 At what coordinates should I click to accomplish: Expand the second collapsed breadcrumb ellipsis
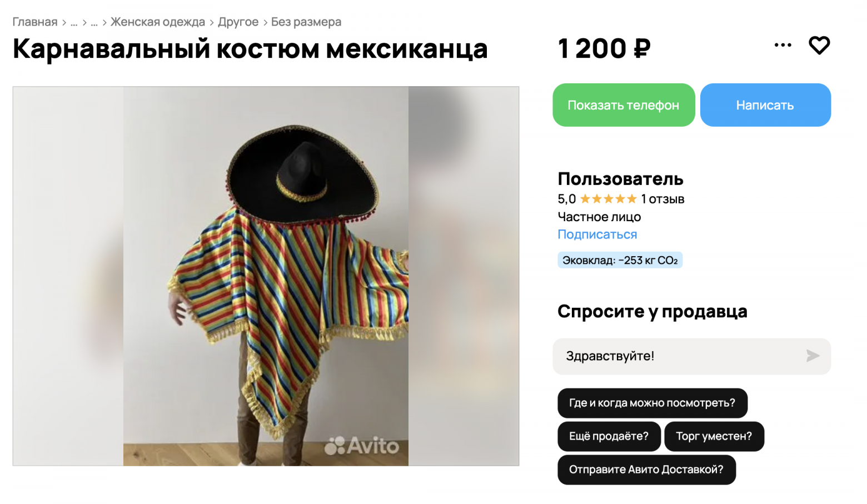(x=94, y=22)
